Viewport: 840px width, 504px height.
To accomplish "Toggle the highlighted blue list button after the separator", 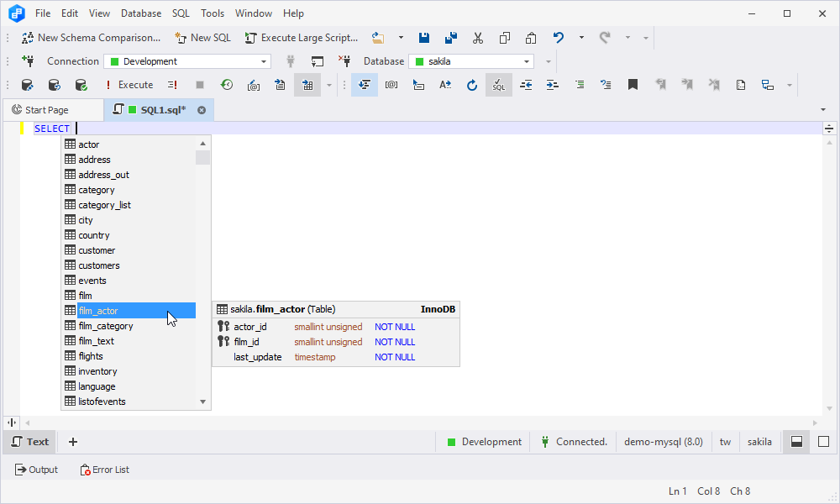I will 365,85.
